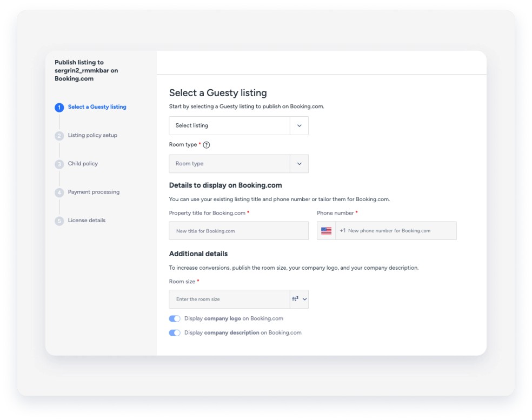This screenshot has width=532, height=420.
Task: Click step 1 circle in the sidebar
Action: pos(59,108)
